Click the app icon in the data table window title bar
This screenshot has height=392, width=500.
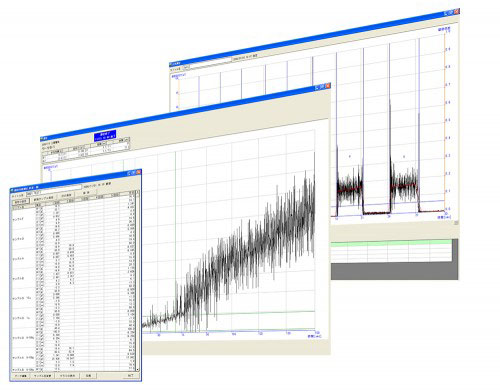coord(12,190)
